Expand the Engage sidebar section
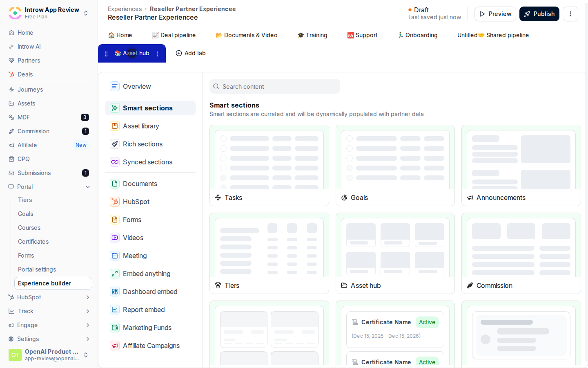 click(x=88, y=325)
